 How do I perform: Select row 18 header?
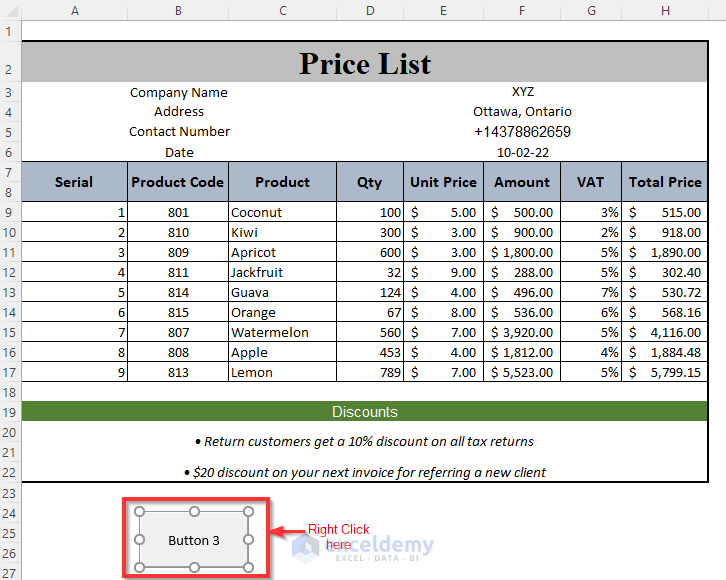point(10,392)
